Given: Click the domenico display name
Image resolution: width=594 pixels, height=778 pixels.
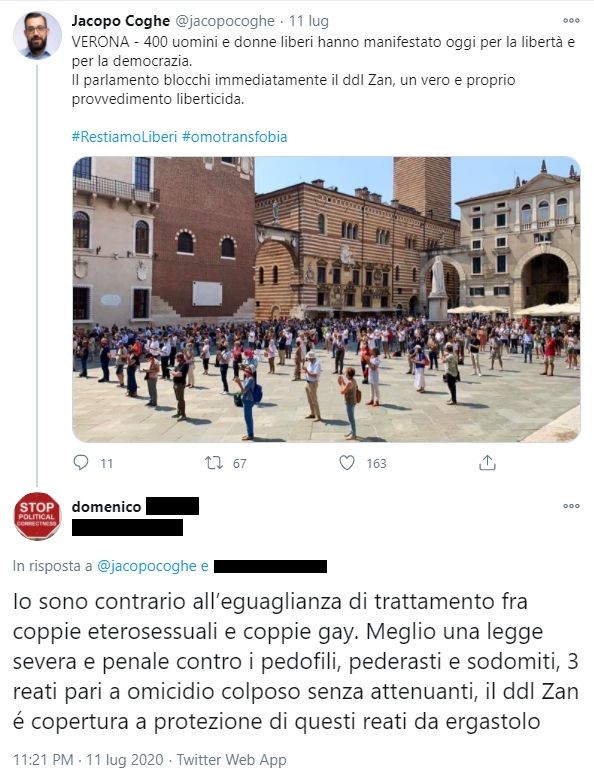Looking at the screenshot, I should point(106,507).
